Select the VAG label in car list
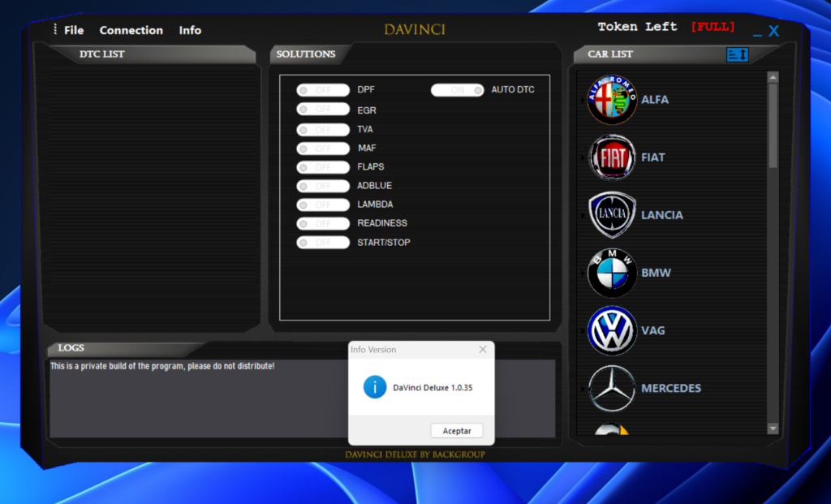Screen dimensions: 831x504 tap(652, 330)
